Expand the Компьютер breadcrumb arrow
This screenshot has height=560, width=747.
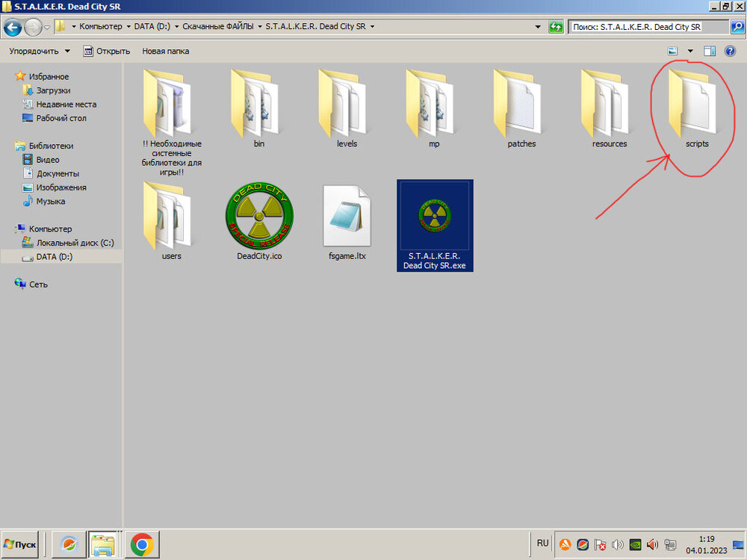[128, 27]
